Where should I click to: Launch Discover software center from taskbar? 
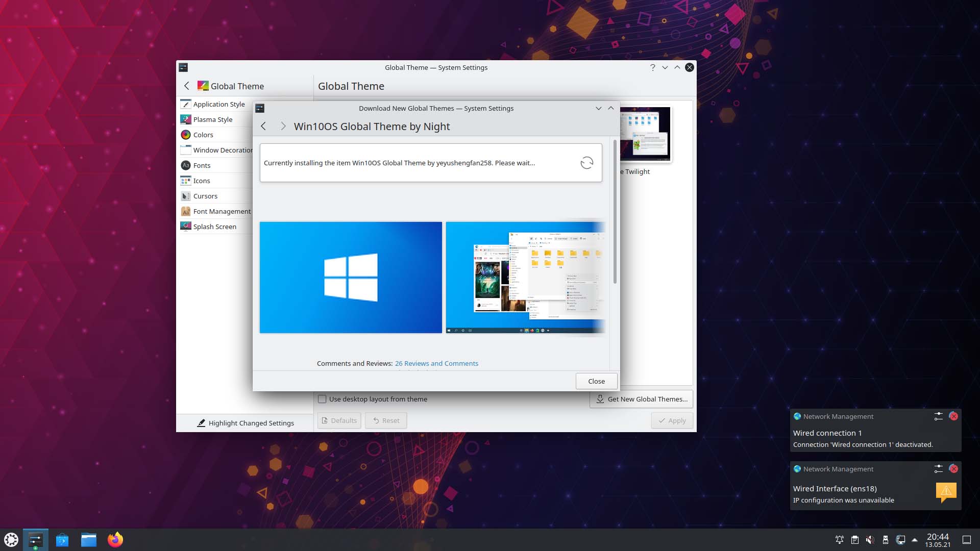point(62,540)
